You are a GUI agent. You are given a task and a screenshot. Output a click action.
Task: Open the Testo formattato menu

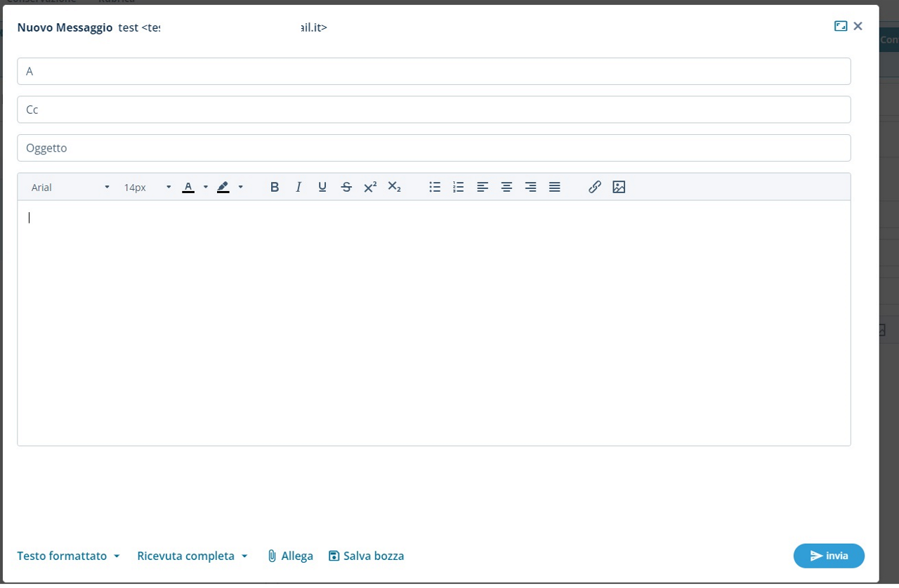click(69, 556)
